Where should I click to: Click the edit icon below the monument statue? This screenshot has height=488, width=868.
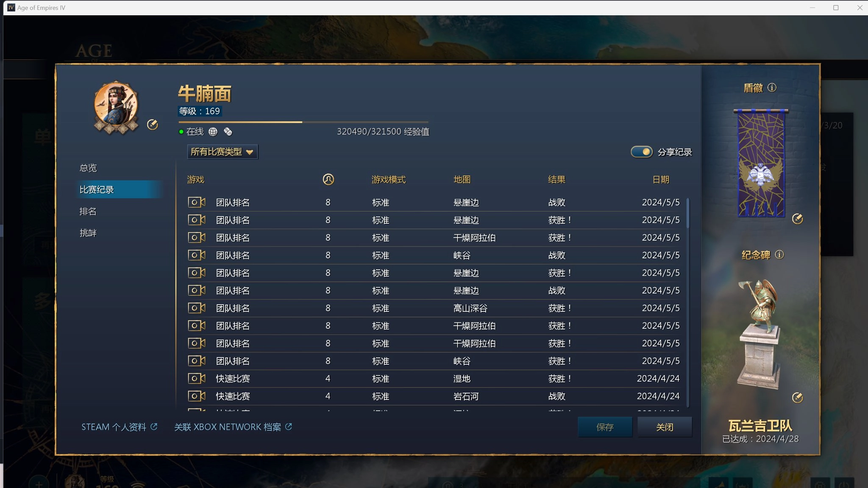[797, 398]
